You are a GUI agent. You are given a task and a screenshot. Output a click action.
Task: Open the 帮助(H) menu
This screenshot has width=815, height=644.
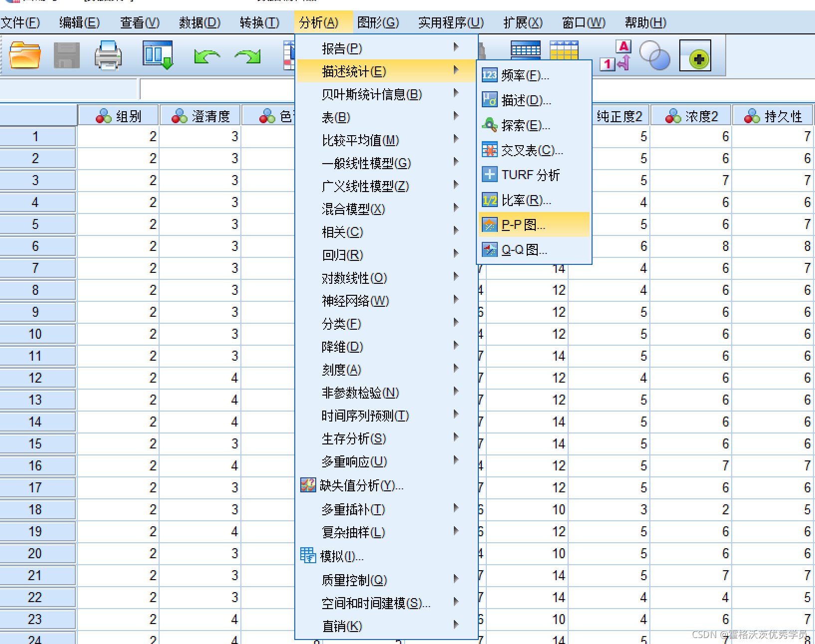pos(645,23)
